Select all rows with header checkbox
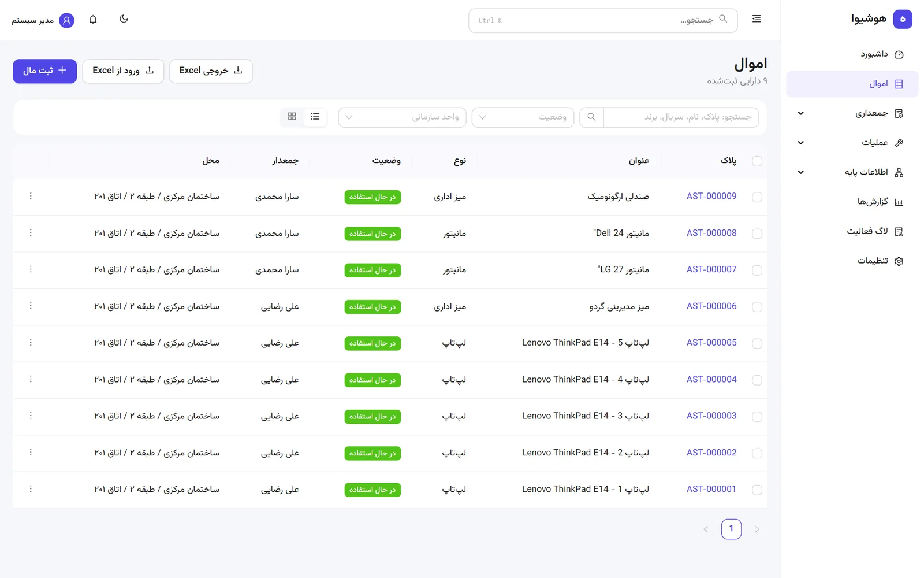924x578 pixels. click(757, 161)
